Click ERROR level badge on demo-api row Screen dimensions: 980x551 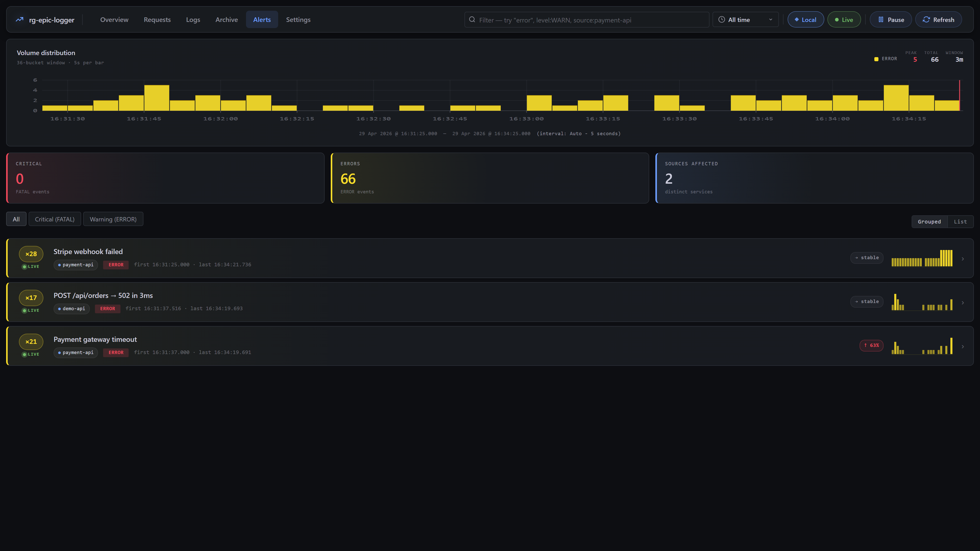coord(107,308)
